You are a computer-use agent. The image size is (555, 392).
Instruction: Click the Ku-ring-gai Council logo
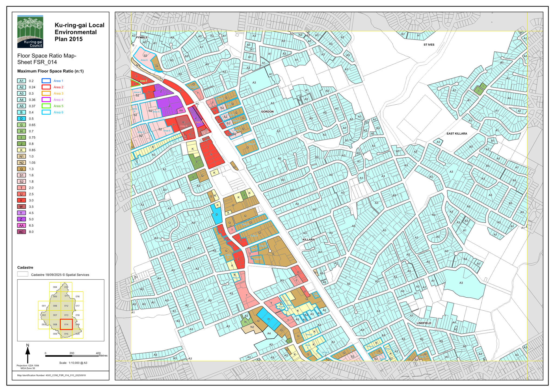(x=30, y=32)
